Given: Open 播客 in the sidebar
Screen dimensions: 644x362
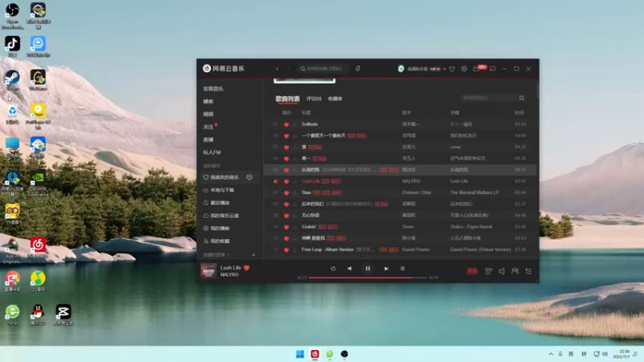Looking at the screenshot, I should click(x=208, y=101).
